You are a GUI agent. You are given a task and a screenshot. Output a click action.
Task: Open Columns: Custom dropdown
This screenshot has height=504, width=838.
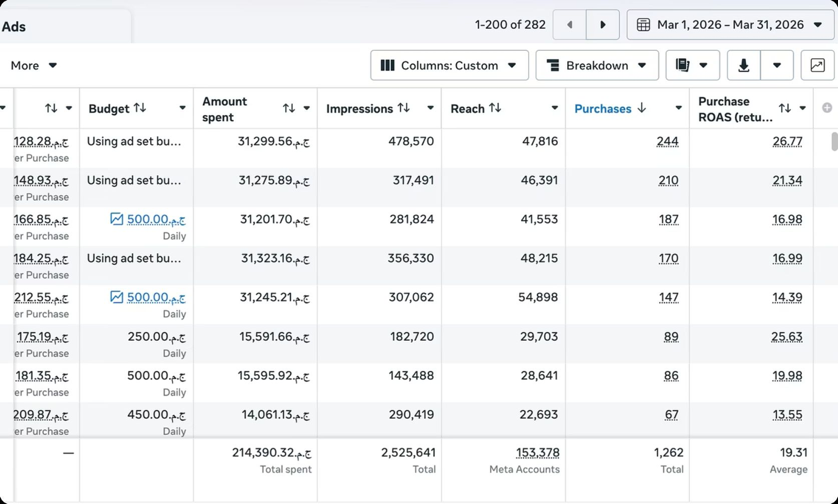click(449, 65)
